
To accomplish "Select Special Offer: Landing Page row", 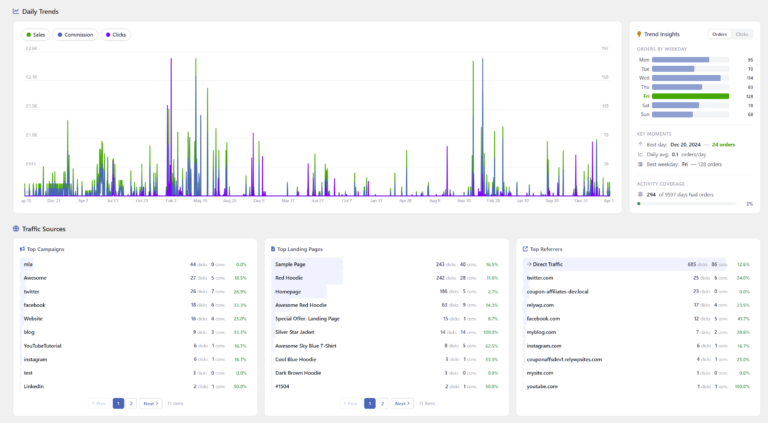I will 387,319.
